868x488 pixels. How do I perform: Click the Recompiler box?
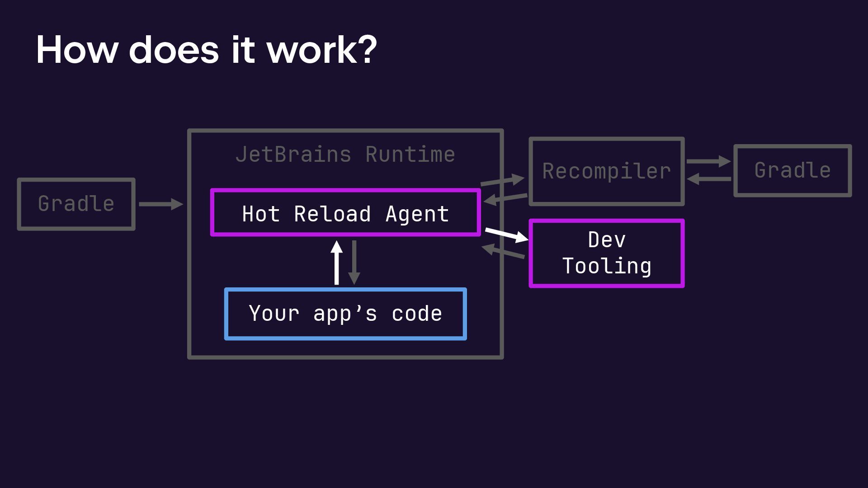point(606,171)
